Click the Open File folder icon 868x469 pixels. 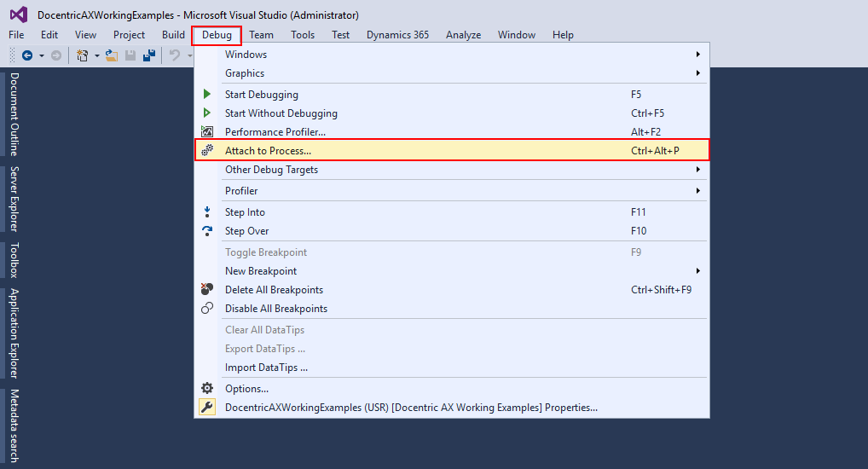tap(112, 55)
